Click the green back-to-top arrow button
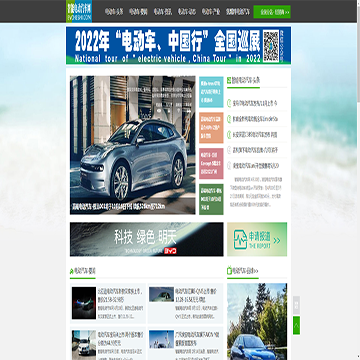360x360 pixels. pyautogui.click(x=296, y=325)
